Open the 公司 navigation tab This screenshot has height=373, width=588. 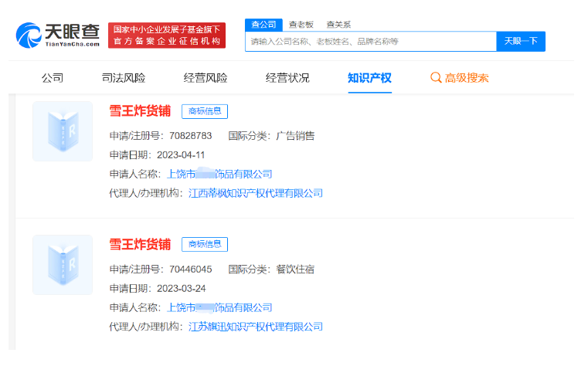point(53,78)
